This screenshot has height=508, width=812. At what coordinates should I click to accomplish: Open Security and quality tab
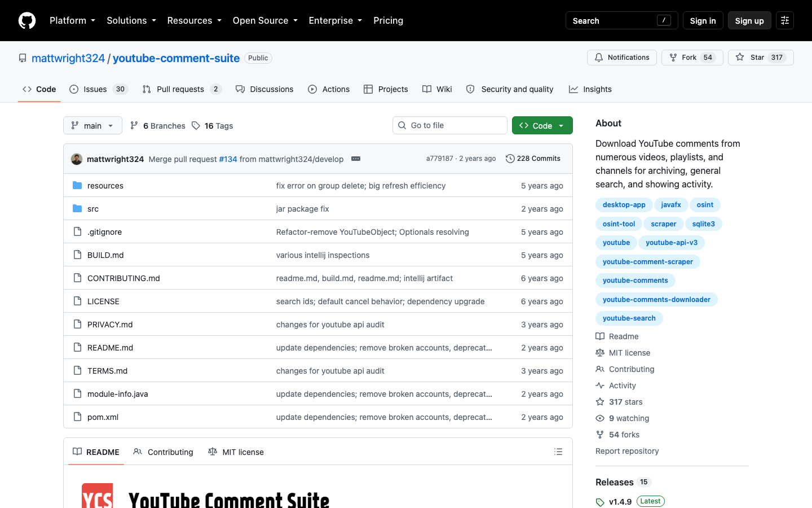pos(510,89)
